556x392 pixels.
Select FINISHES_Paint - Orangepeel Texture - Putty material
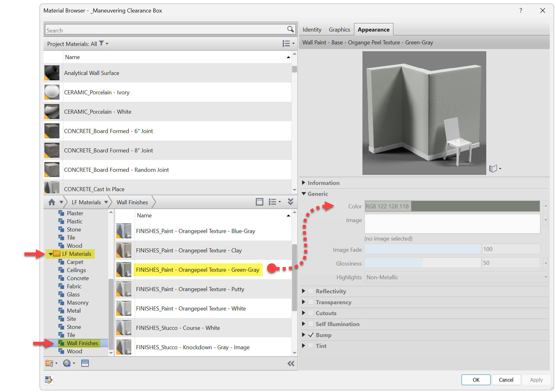click(x=190, y=289)
